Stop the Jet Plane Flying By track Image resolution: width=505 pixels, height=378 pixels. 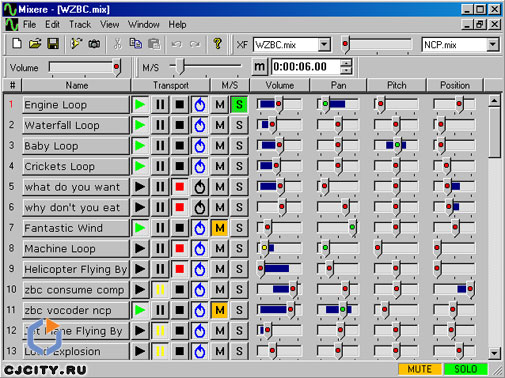tap(180, 331)
